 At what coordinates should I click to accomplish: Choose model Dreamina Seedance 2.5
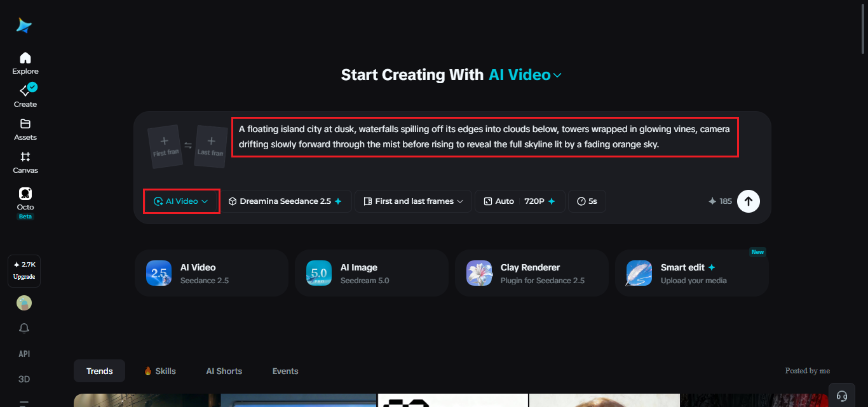[285, 201]
